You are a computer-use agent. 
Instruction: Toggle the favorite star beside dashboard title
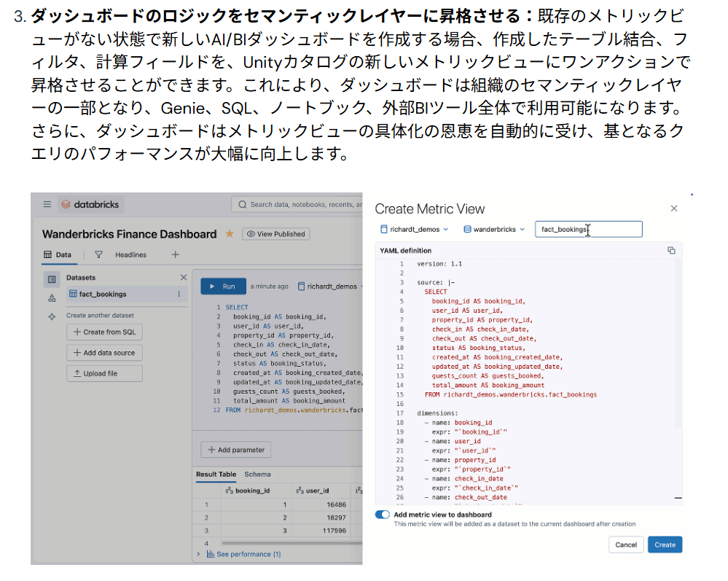coord(230,234)
